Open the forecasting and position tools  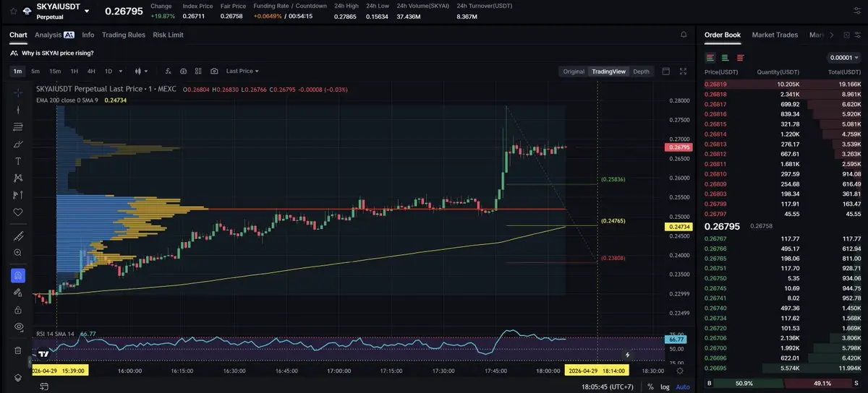(x=18, y=195)
